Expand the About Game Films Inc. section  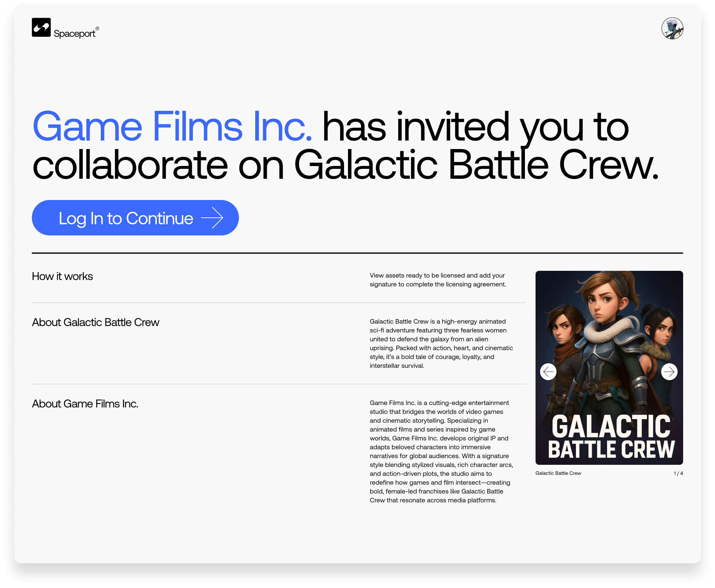coord(85,404)
